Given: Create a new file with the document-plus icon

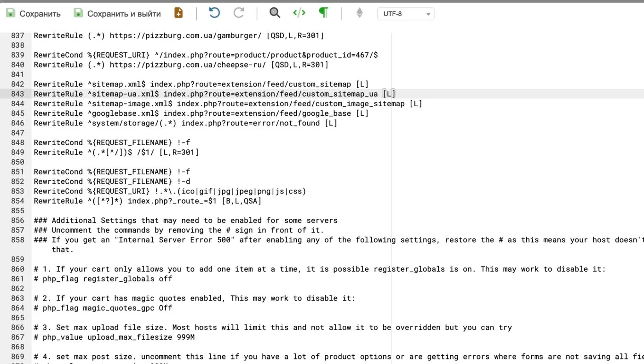Looking at the screenshot, I should [178, 13].
